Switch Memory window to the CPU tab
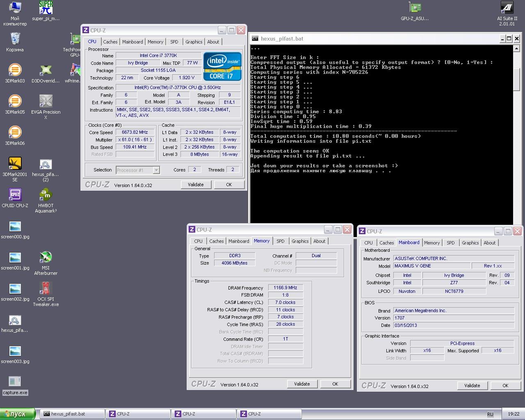Image resolution: width=525 pixels, height=420 pixels. point(198,241)
